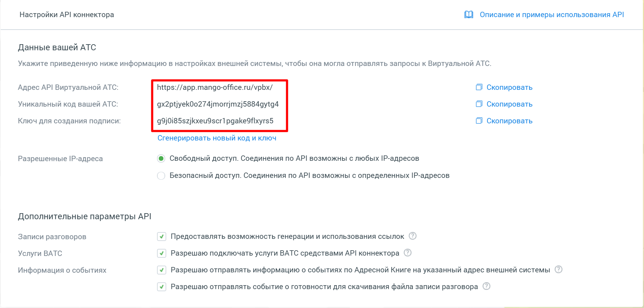The width and height of the screenshot is (644, 308).
Task: Toggle Address Book events sending checkbox
Action: 162,270
